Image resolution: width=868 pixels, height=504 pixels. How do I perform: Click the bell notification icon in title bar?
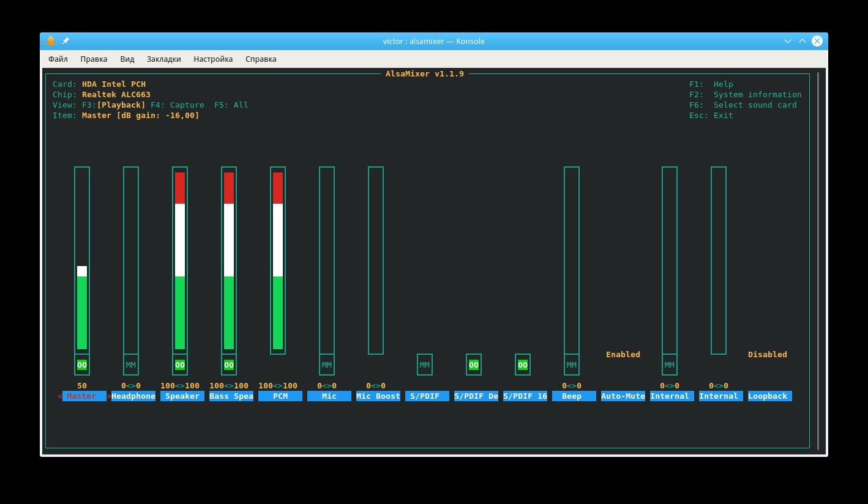click(x=50, y=41)
